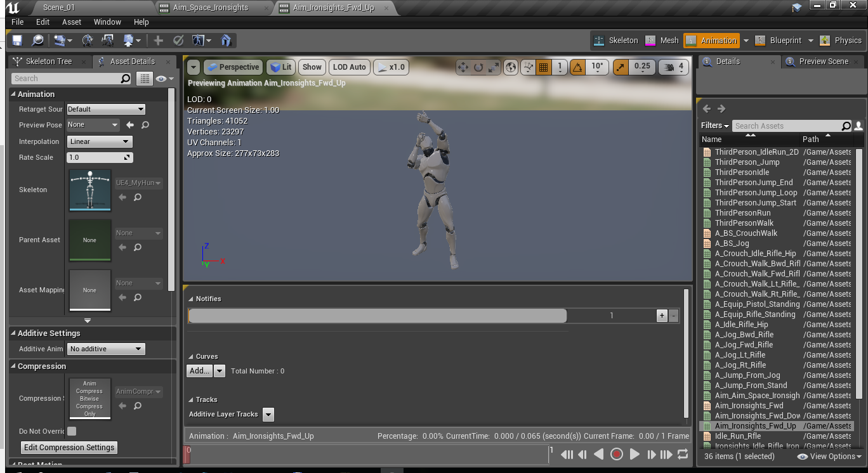This screenshot has height=473, width=868.
Task: Click the Perspective viewport button
Action: point(233,67)
